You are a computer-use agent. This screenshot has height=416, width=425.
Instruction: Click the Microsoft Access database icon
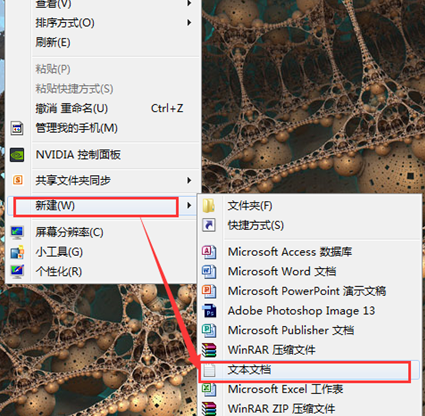(x=209, y=252)
